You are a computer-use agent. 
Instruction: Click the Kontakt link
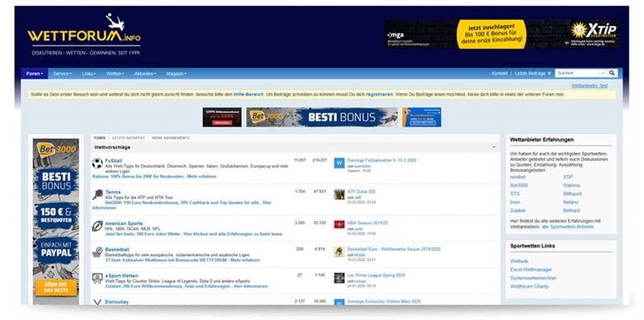(x=500, y=74)
